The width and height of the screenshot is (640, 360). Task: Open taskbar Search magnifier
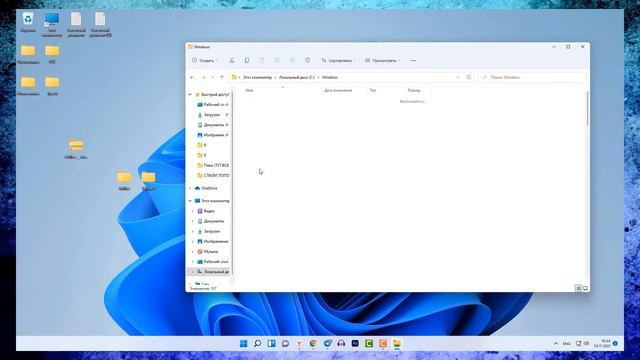click(x=258, y=343)
